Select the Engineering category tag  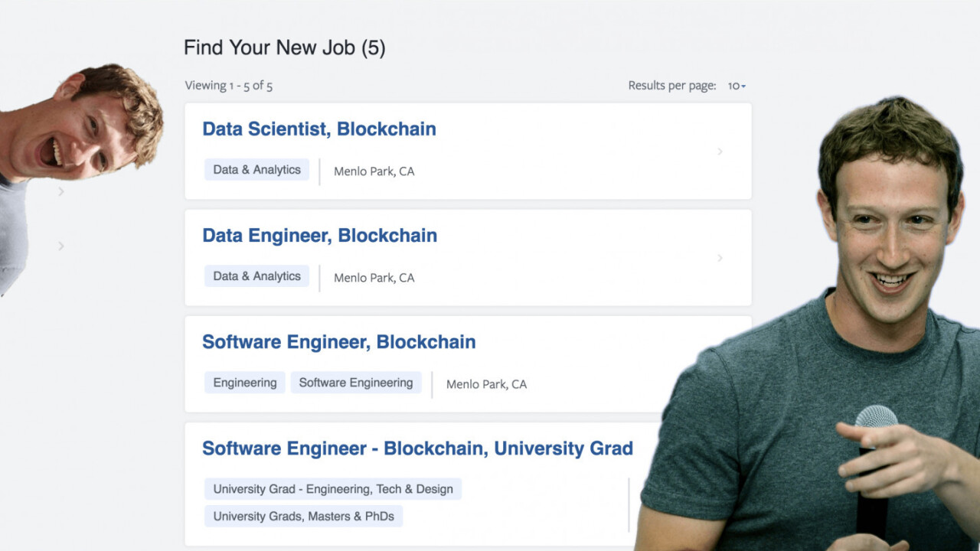(245, 383)
